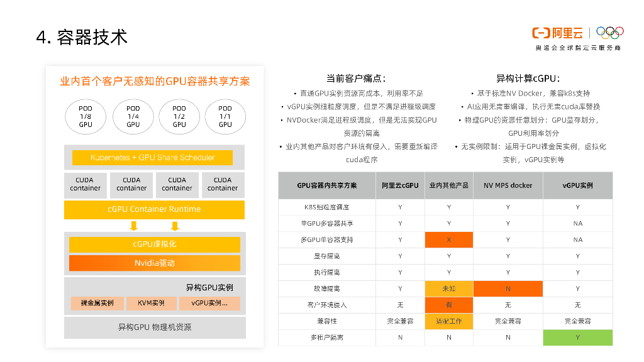Click table header 阿里云cGPU
This screenshot has width=644, height=362.
(400, 185)
